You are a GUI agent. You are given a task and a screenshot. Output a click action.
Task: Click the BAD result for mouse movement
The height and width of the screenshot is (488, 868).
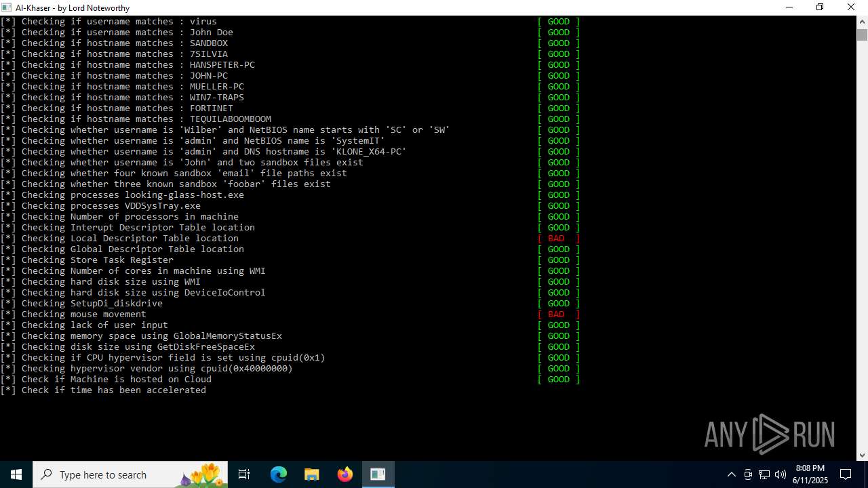point(559,314)
